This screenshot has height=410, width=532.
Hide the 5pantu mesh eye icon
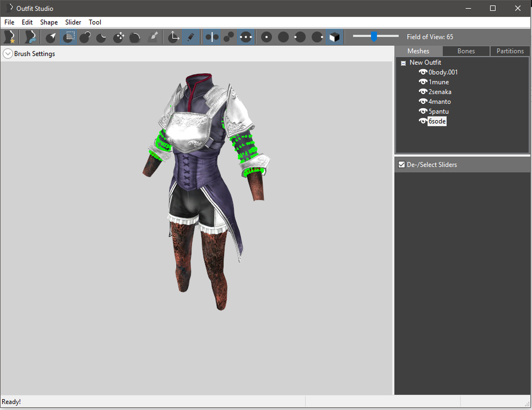point(423,111)
